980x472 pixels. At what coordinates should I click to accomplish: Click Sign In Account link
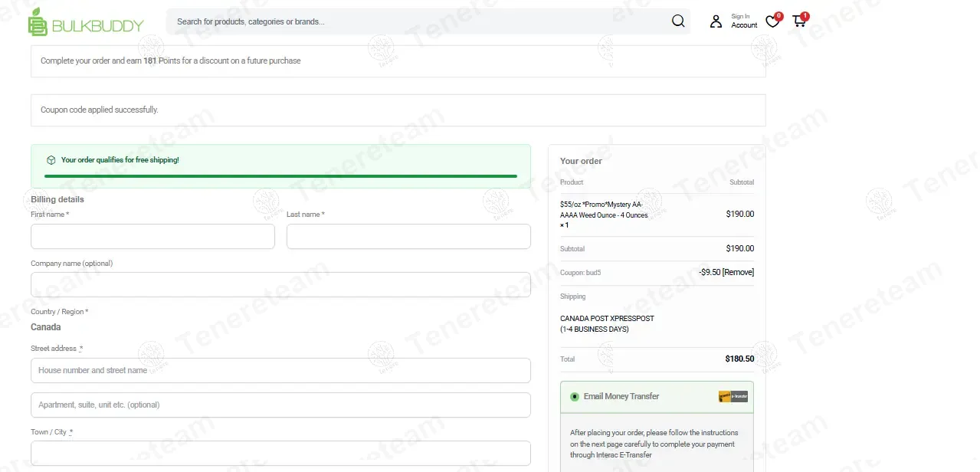click(743, 21)
